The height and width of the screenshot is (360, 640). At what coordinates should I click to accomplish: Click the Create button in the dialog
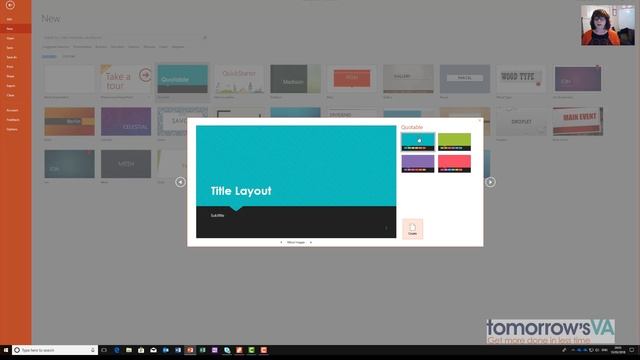413,229
